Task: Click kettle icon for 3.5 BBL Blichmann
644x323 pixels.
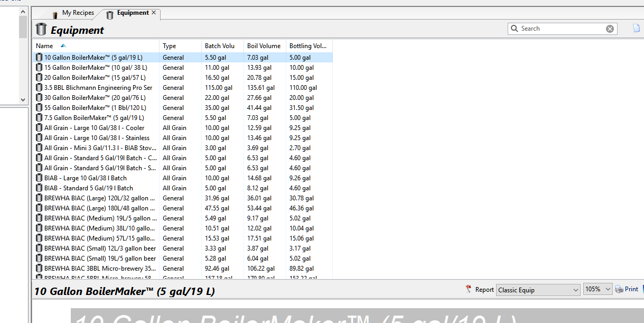Action: point(39,88)
